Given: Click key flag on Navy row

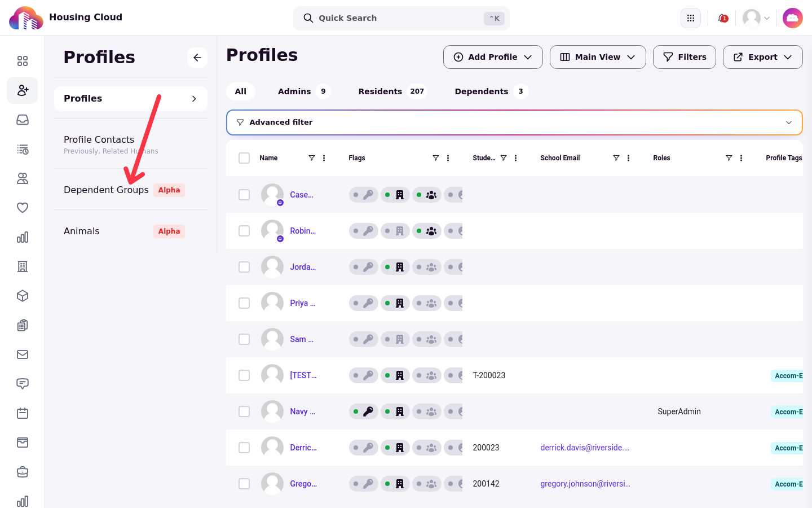Looking at the screenshot, I should (x=364, y=411).
